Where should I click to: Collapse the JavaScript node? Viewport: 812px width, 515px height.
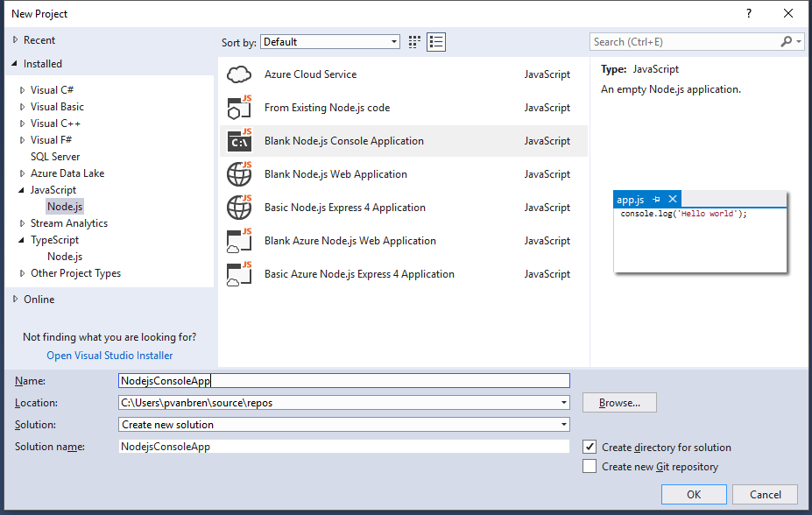(21, 190)
